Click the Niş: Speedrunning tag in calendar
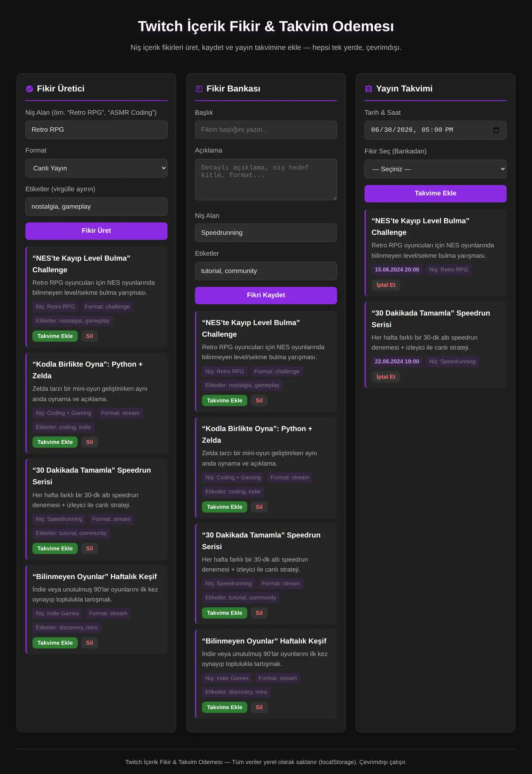532x774 pixels. 452,361
